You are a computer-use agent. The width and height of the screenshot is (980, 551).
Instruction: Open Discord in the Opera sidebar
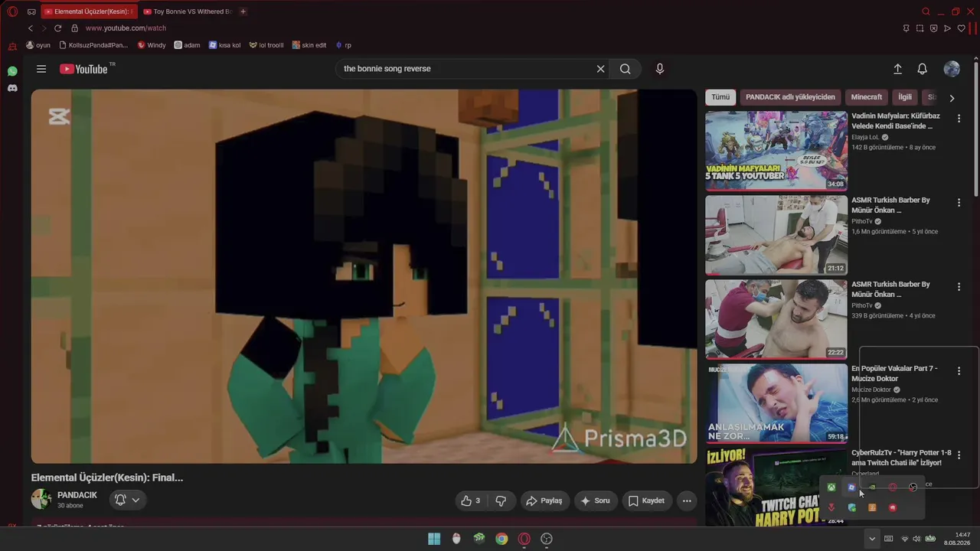12,88
